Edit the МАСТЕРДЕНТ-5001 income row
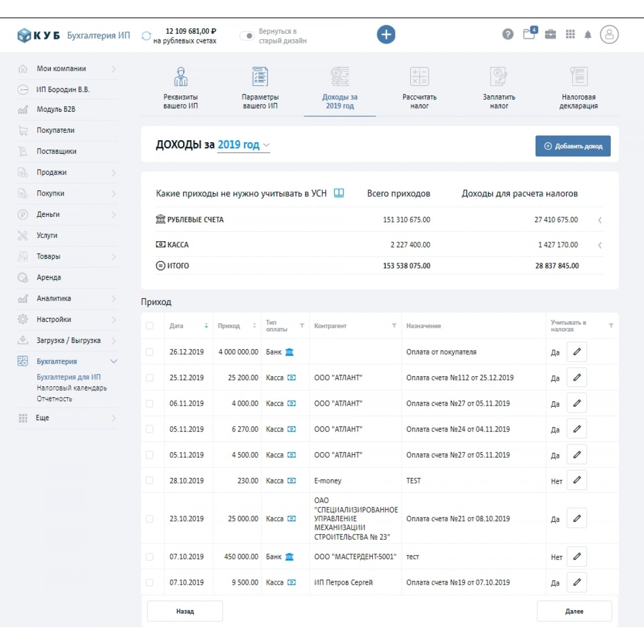This screenshot has width=644, height=644. (x=577, y=556)
